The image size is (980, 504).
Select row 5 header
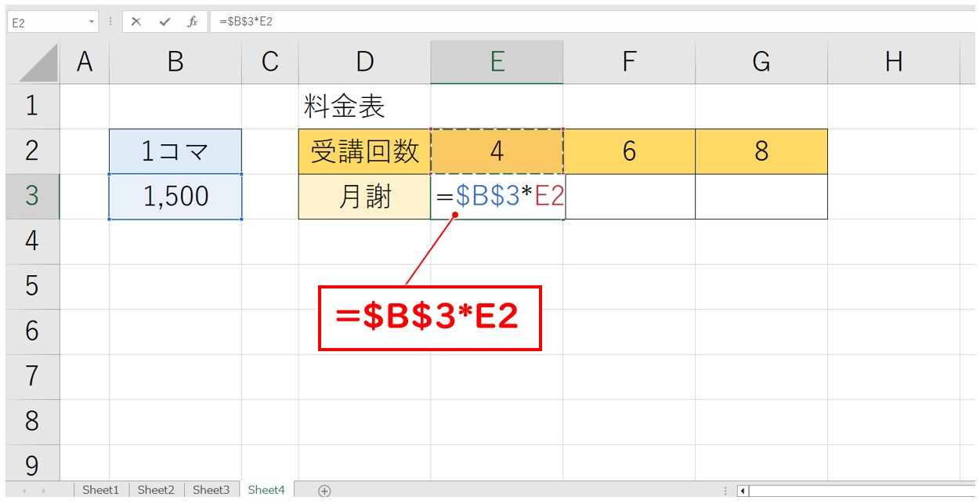point(32,287)
